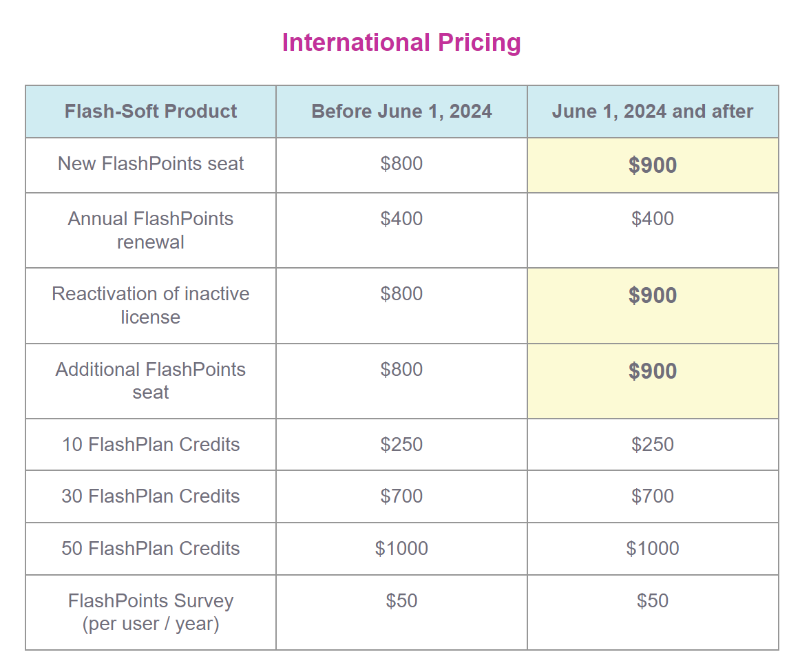Click the June-and-after $50 survey price
The height and width of the screenshot is (672, 800).
tap(652, 601)
